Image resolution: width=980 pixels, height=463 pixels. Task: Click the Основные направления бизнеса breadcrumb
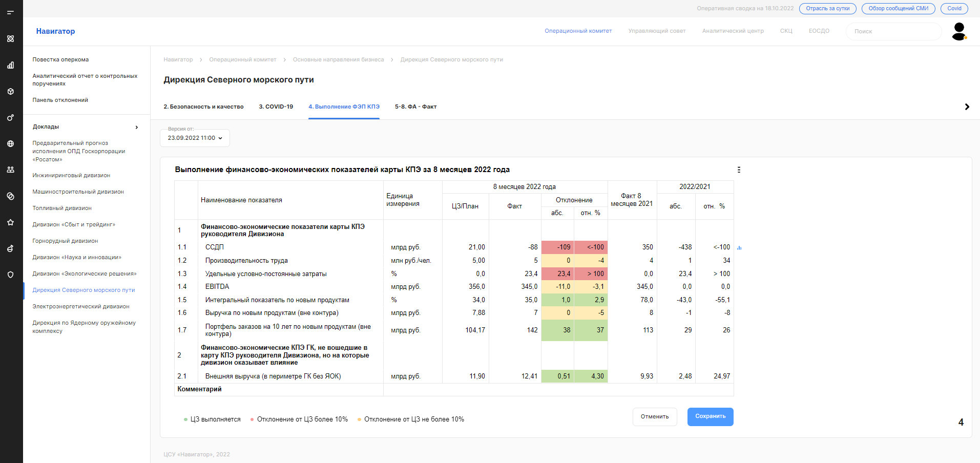point(338,59)
